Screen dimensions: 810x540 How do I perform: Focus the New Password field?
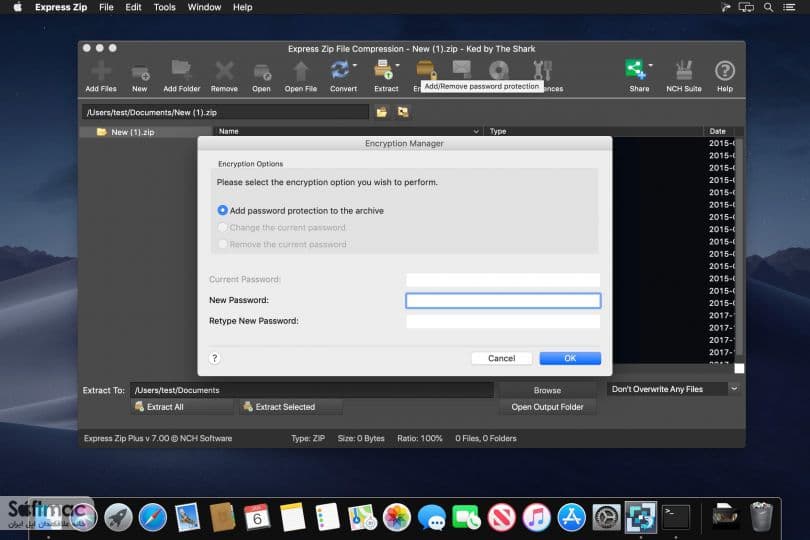click(x=503, y=300)
